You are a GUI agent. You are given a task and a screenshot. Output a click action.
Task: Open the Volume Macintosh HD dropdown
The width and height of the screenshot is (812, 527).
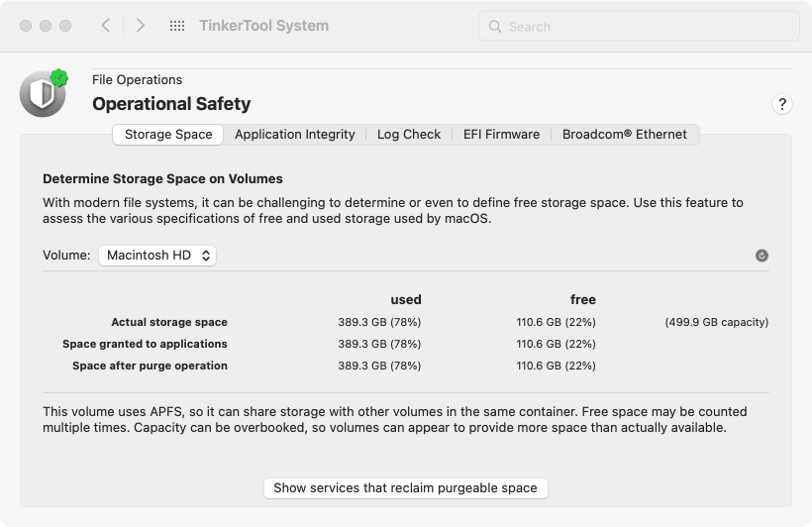(x=157, y=256)
